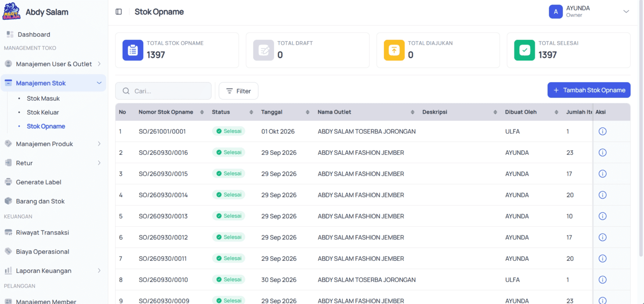Screen dimensions: 644x304
Task: Sort table by Status column
Action: click(251, 112)
